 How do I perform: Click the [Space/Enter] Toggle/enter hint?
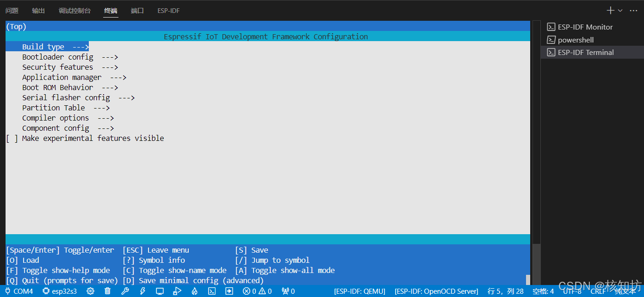tap(60, 250)
